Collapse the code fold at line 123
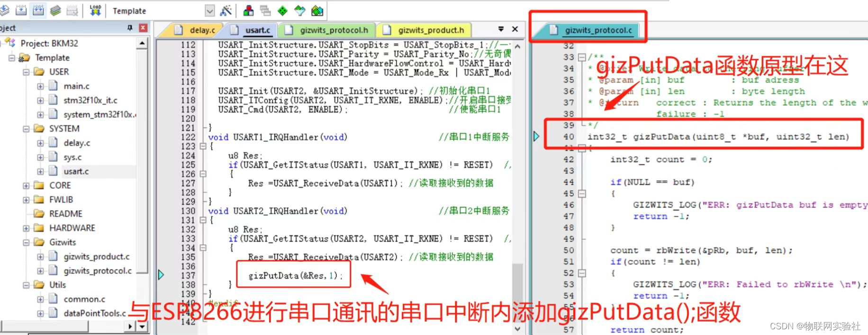Screen dimensions: 868x335 click(203, 146)
